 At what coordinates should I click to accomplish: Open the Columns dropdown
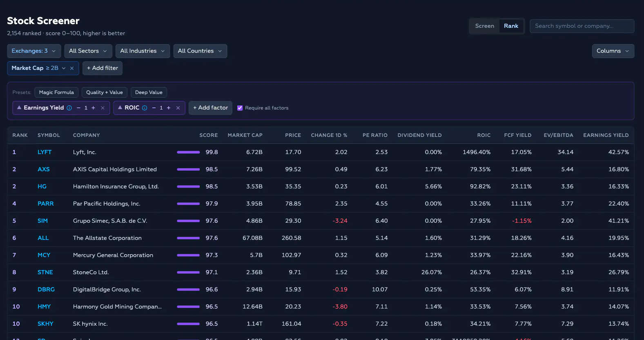pyautogui.click(x=613, y=51)
